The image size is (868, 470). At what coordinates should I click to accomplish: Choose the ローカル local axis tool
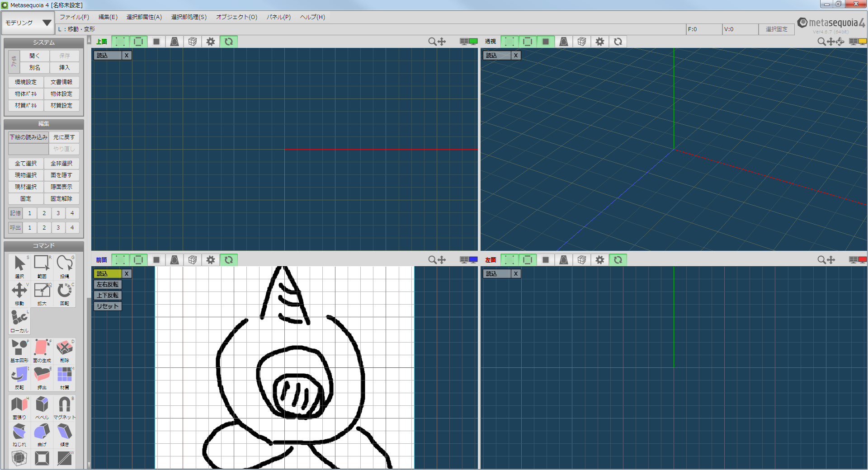pyautogui.click(x=19, y=321)
